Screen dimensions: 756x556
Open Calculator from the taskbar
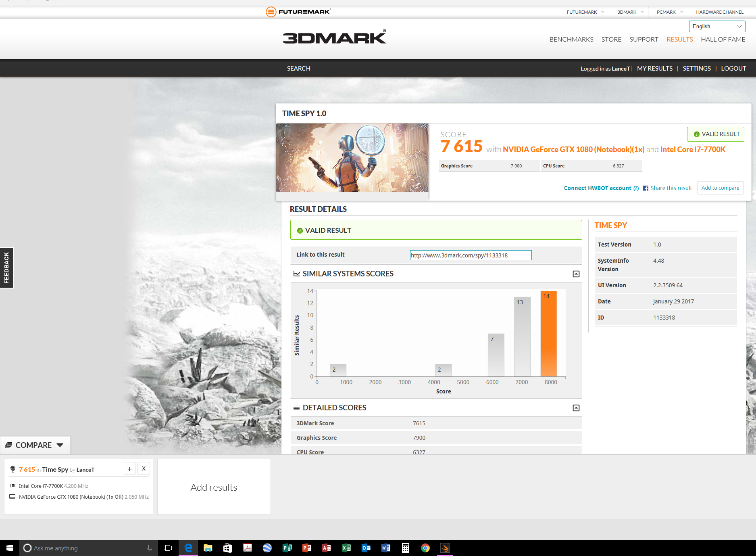[406, 548]
